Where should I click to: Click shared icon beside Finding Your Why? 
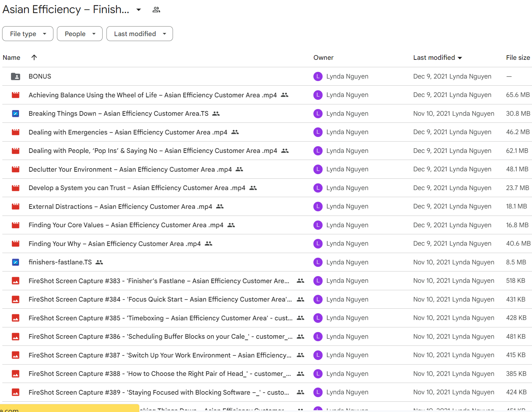[x=209, y=244]
